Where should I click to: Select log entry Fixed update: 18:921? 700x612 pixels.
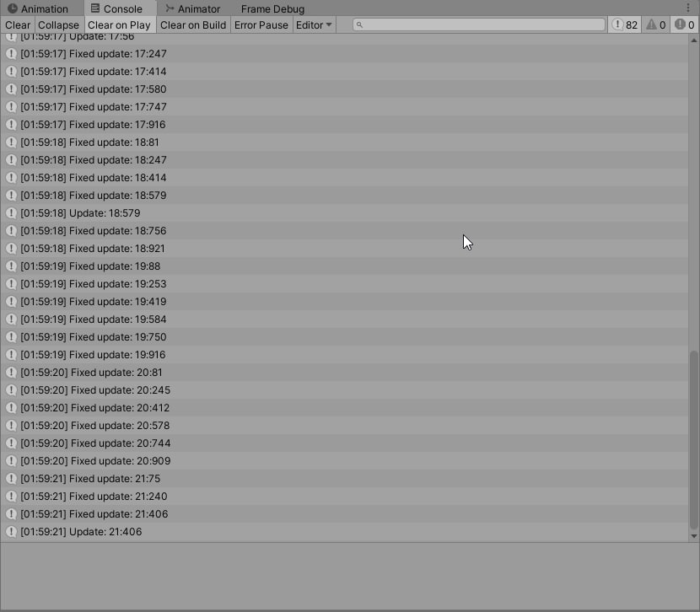tap(344, 249)
